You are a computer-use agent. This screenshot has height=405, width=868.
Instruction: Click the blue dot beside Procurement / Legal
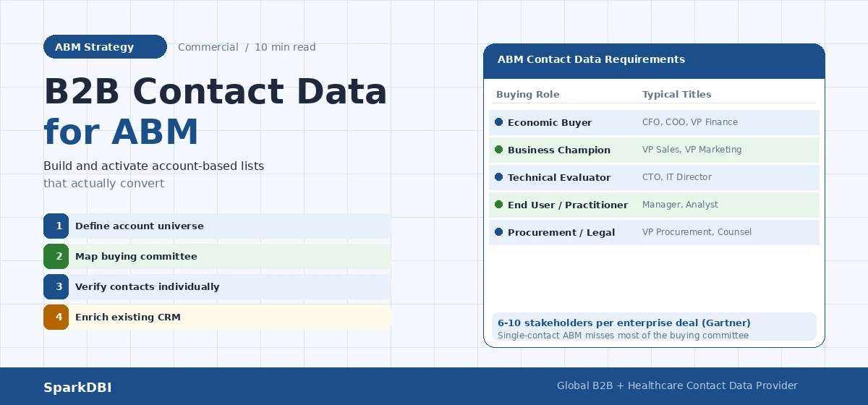pos(498,232)
